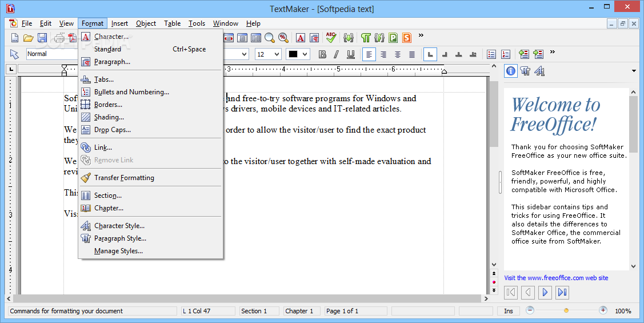This screenshot has height=323, width=644.
Task: Click the paragraph styles sidebar icon
Action: [x=525, y=71]
